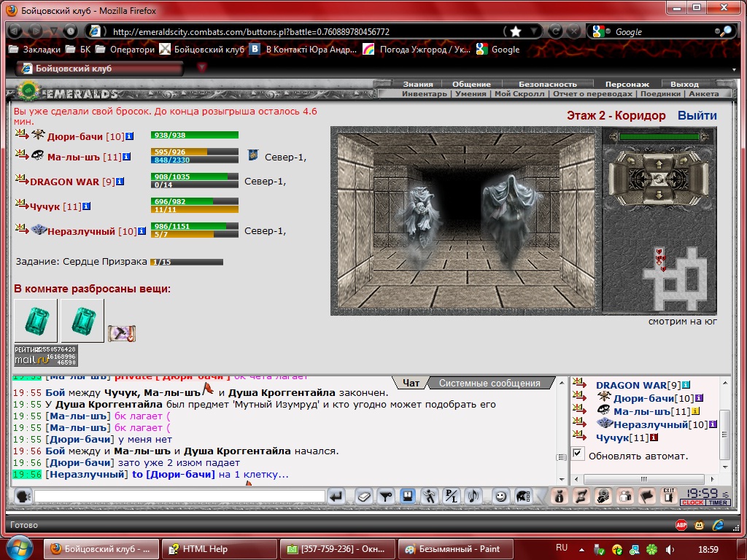747x560 pixels.
Task: Open the tab list dropdown arrow in Firefox
Action: click(x=734, y=69)
